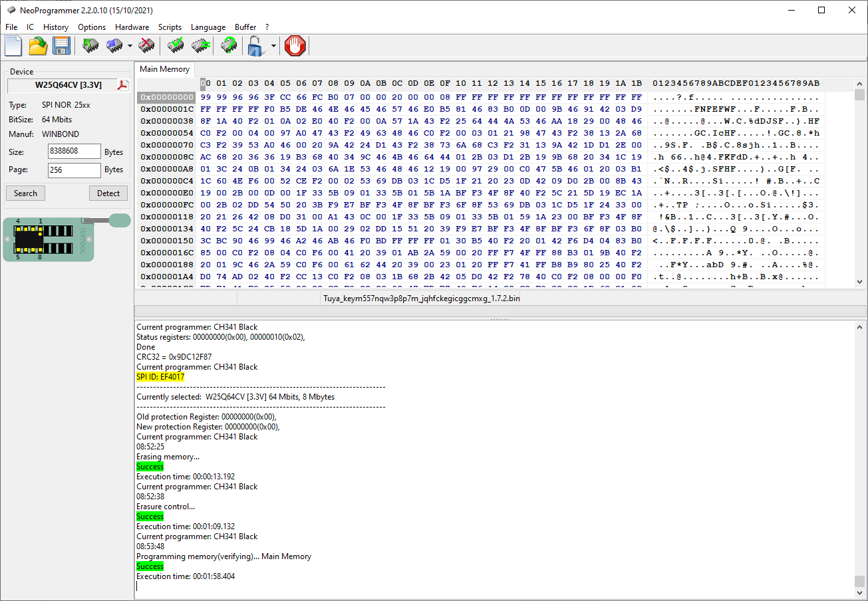868x601 pixels.
Task: Select hex address row 0x000000A8
Action: pos(167,169)
